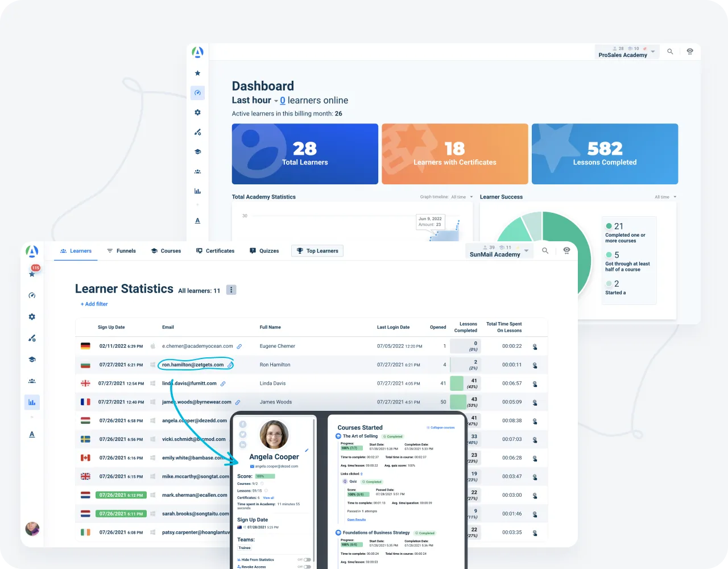Click the pencil edit icon near Angela Cooper

pyautogui.click(x=307, y=450)
